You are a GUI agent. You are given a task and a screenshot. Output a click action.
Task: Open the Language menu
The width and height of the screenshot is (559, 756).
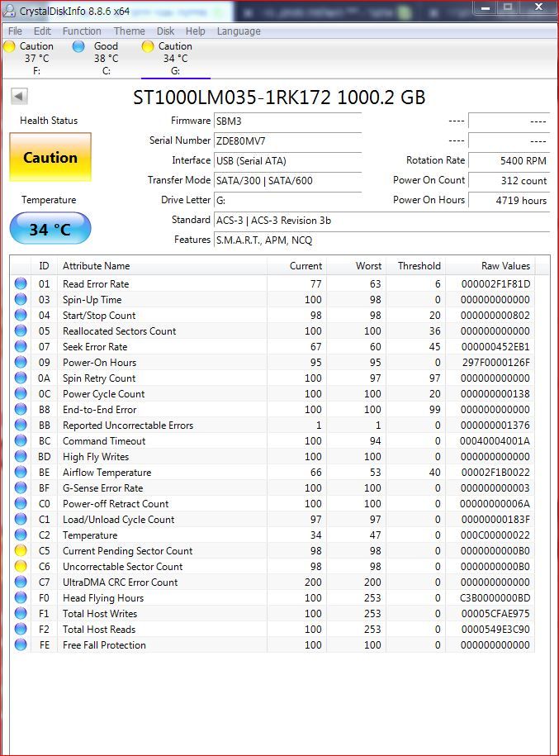(x=239, y=31)
